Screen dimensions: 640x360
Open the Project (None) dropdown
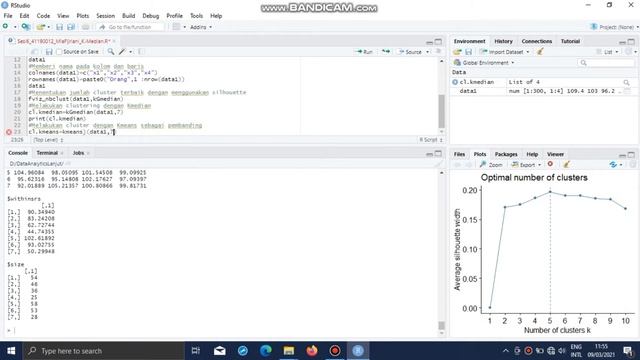[x=614, y=27]
